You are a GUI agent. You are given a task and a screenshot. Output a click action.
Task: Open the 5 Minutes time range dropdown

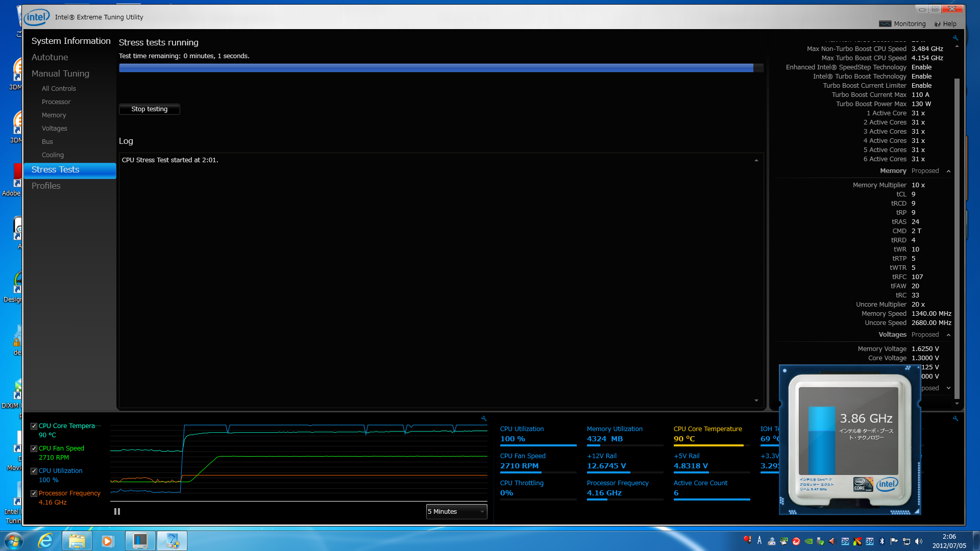[456, 511]
